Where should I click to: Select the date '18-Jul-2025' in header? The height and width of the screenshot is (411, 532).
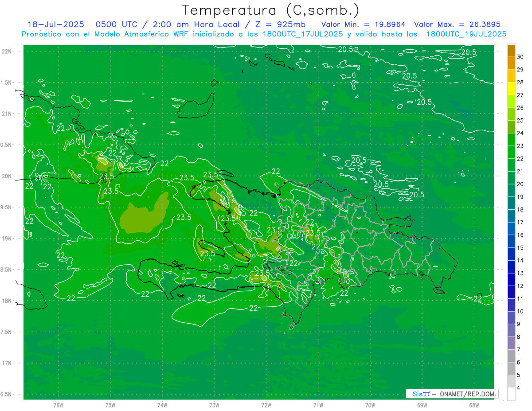pyautogui.click(x=56, y=25)
